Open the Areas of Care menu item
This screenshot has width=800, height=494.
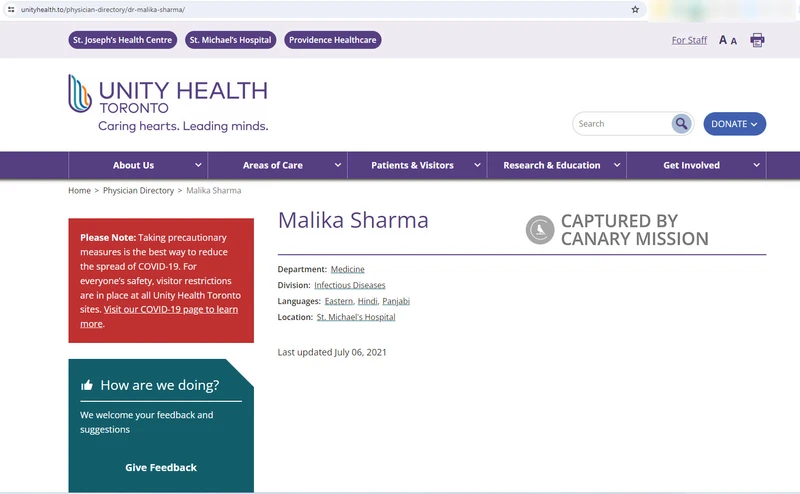272,165
